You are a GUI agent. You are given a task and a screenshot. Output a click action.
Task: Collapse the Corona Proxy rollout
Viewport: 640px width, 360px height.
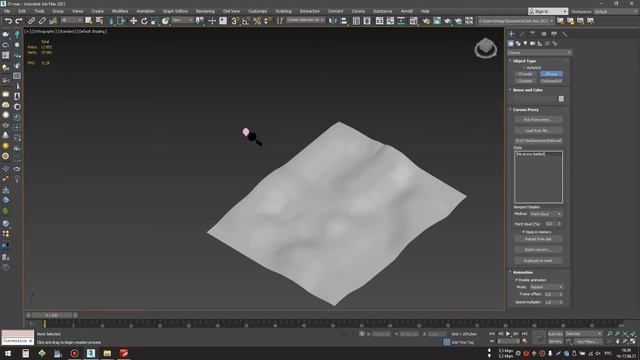point(526,110)
